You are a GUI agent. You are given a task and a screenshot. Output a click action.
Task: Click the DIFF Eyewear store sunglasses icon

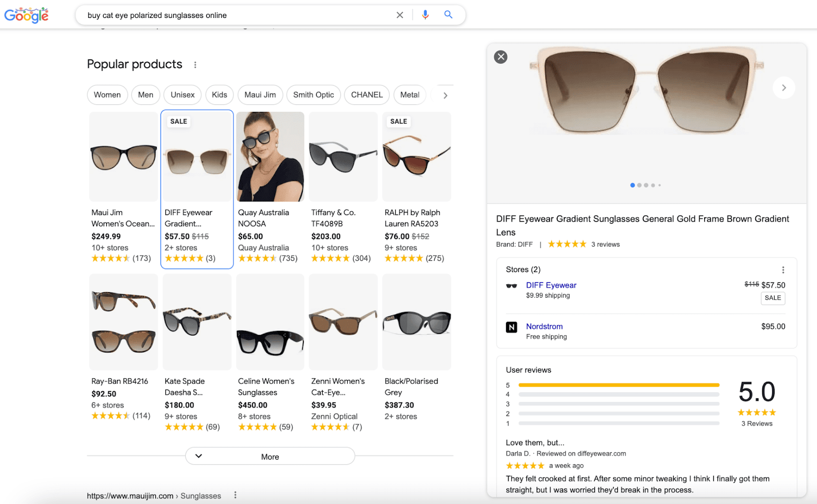[511, 286]
